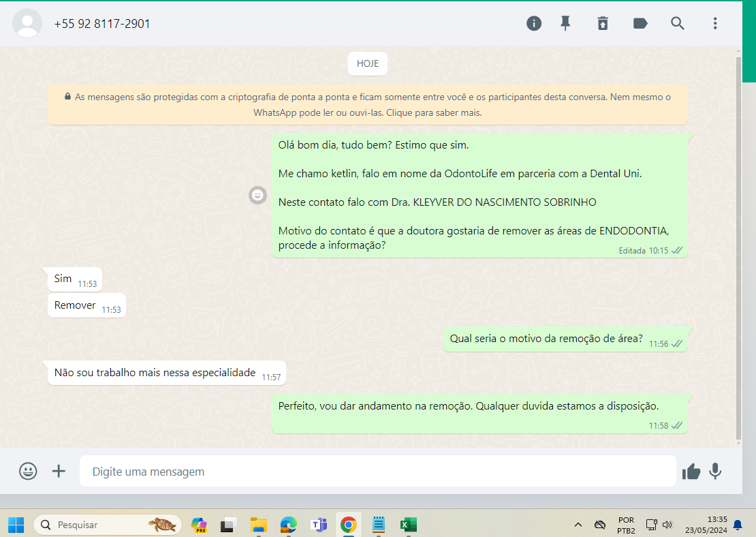Image resolution: width=756 pixels, height=537 pixels.
Task: Click the 'Olá bom dia' sent message
Action: pos(479,196)
